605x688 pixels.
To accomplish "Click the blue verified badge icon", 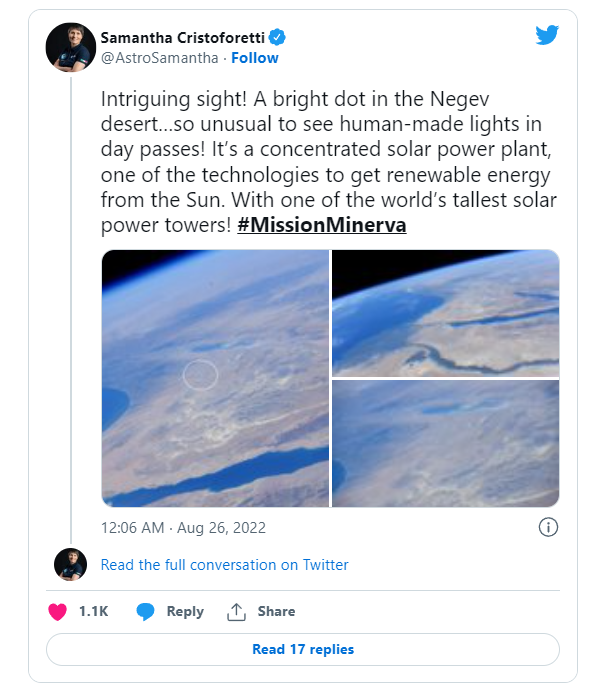I will pyautogui.click(x=278, y=37).
